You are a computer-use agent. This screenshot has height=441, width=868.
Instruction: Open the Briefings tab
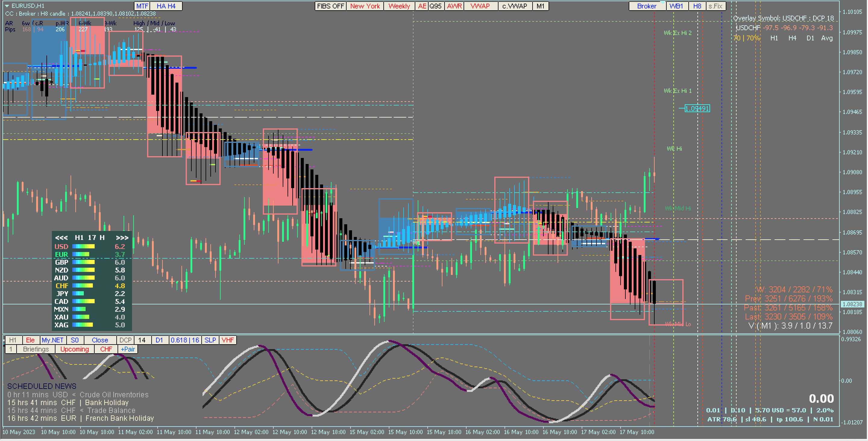coord(36,349)
